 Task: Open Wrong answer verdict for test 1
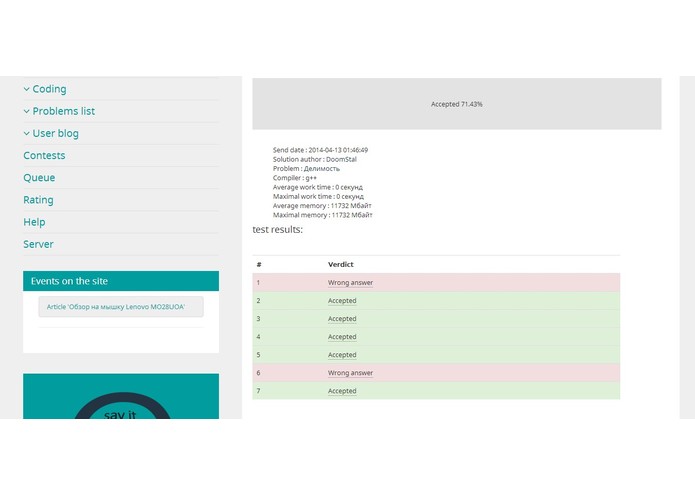[350, 283]
